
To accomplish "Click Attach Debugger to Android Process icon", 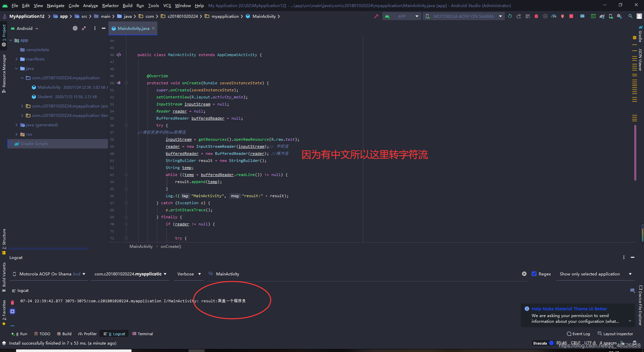I will (562, 16).
